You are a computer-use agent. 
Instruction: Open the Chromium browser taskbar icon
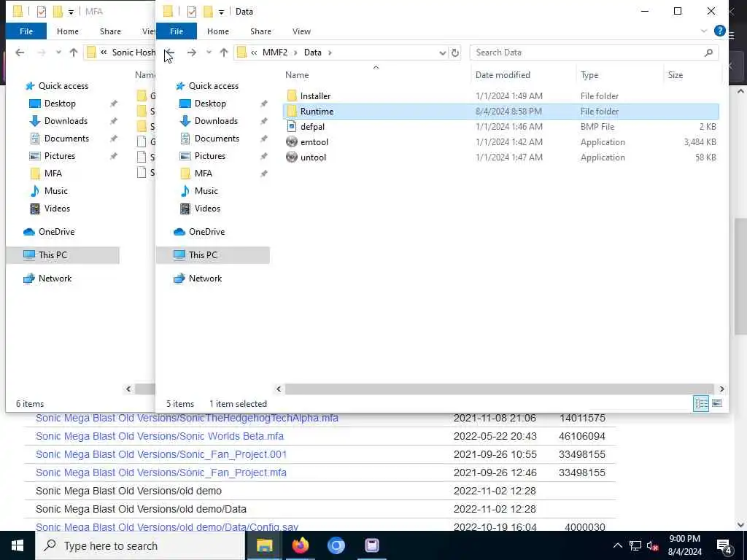[336, 545]
